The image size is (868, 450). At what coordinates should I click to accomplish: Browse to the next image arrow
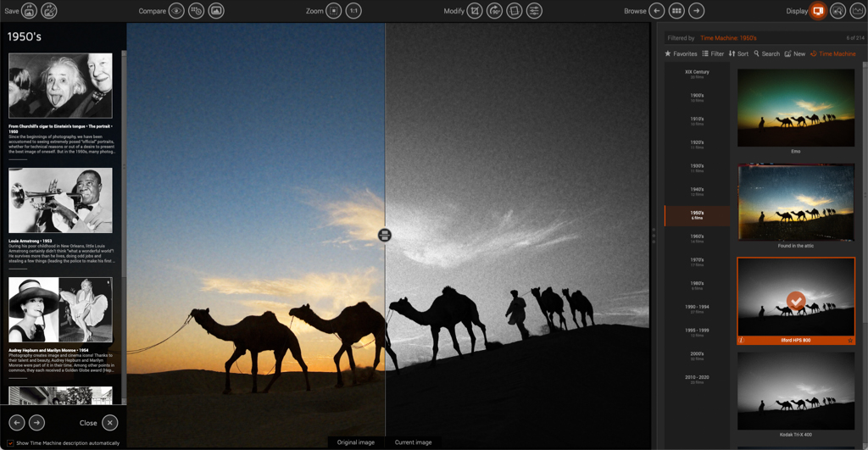[x=696, y=11]
